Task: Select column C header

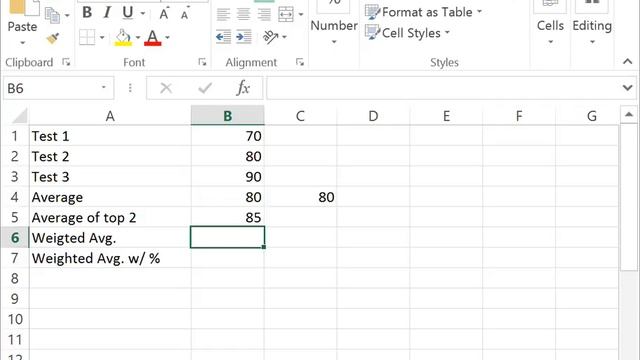Action: (x=300, y=116)
